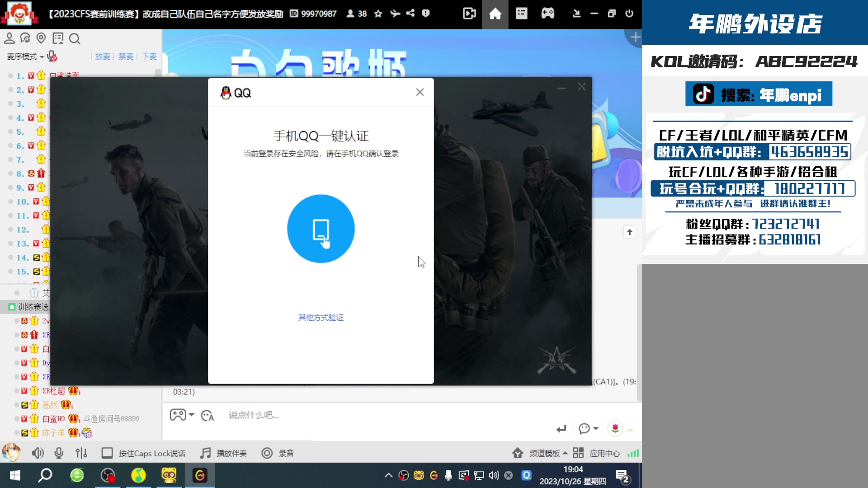This screenshot has height=488, width=868.
Task: Open the chat bubble options dropdown
Action: tap(588, 428)
